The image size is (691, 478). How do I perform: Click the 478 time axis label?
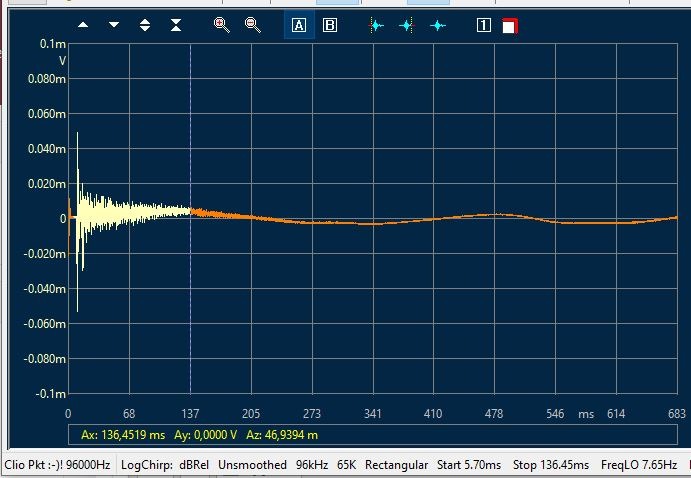[x=494, y=414]
